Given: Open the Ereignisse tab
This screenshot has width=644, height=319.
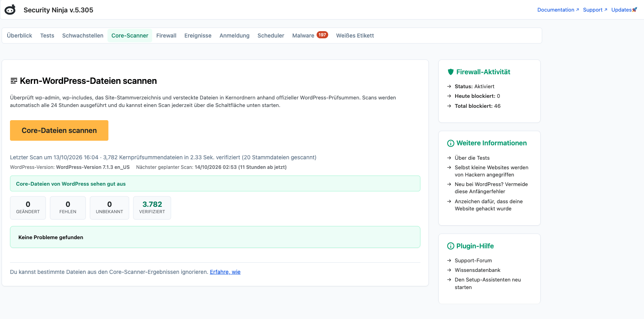Looking at the screenshot, I should point(198,36).
